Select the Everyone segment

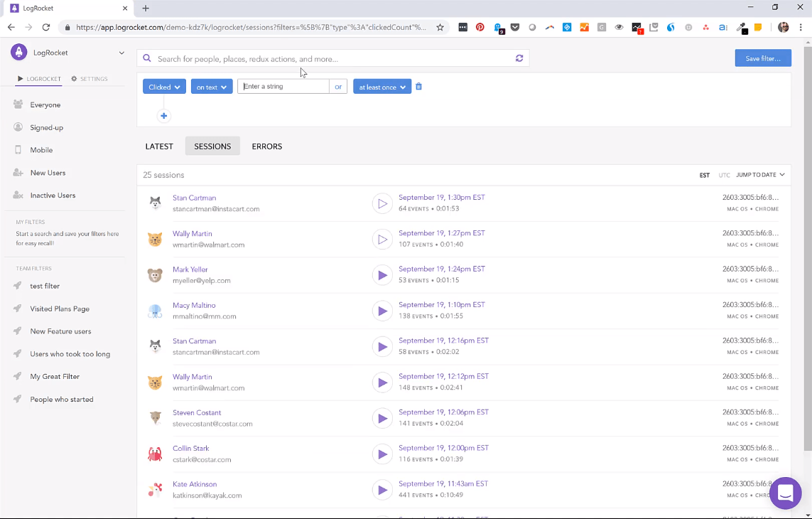pyautogui.click(x=45, y=105)
